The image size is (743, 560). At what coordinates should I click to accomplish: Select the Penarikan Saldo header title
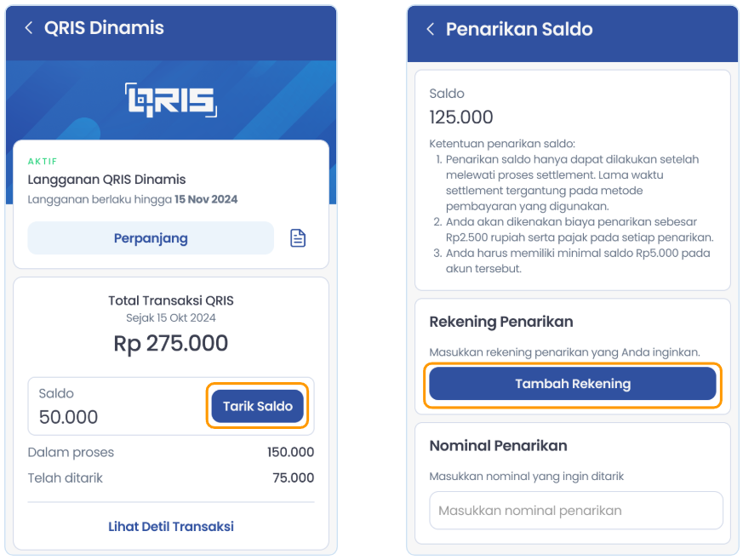pyautogui.click(x=519, y=30)
